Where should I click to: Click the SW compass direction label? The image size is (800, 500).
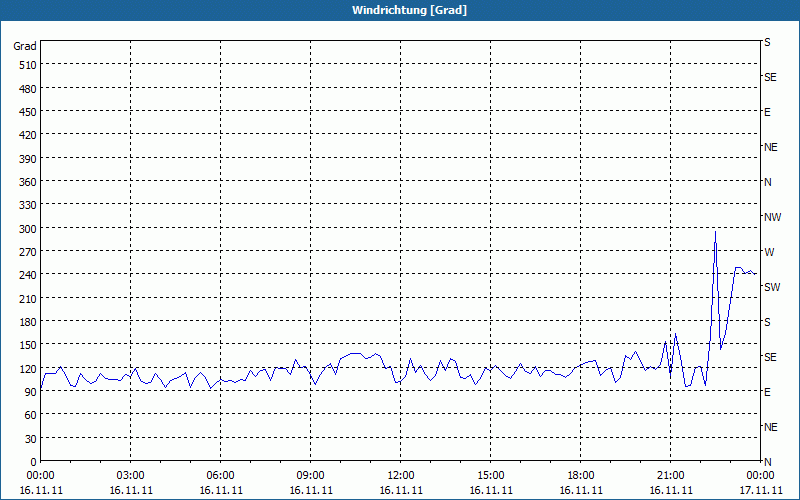pos(772,287)
